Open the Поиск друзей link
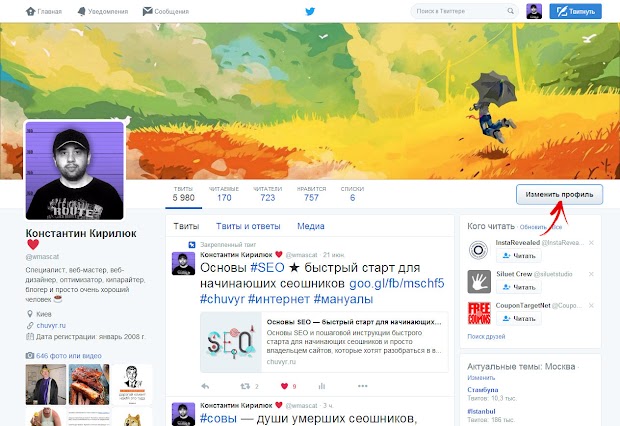Viewport: 620px width, 426px height. pyautogui.click(x=486, y=337)
